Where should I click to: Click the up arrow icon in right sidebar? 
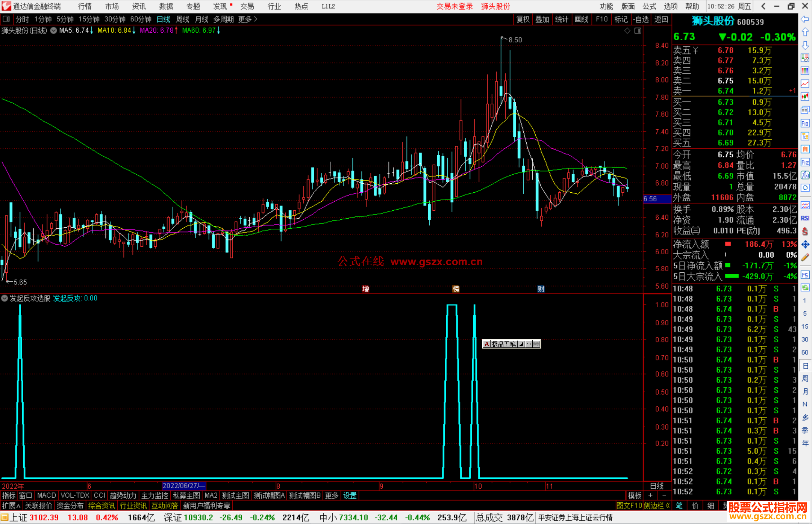click(805, 32)
